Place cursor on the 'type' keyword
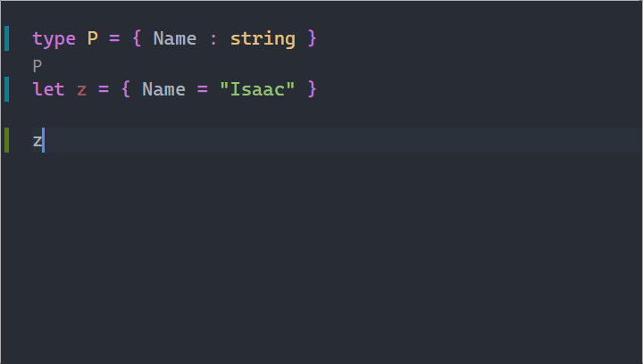 54,39
